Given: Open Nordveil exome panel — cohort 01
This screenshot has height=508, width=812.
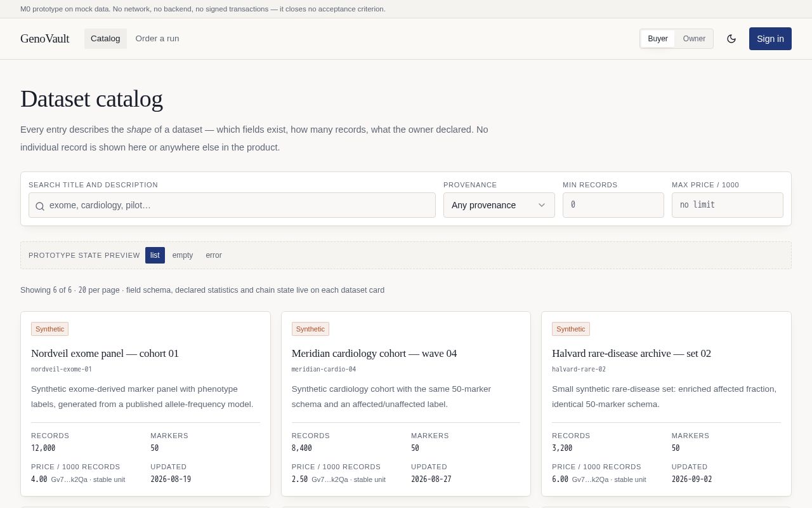Looking at the screenshot, I should [x=105, y=353].
